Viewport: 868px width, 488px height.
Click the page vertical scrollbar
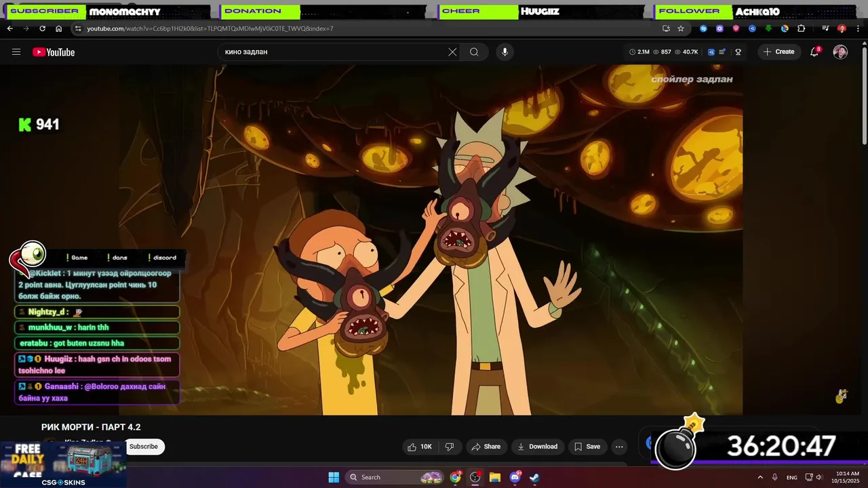[x=864, y=95]
